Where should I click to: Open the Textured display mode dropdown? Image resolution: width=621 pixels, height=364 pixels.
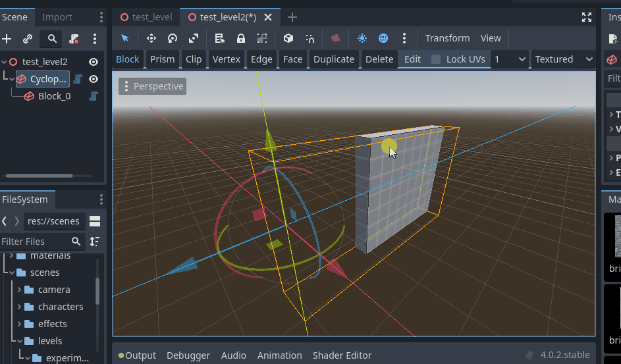click(x=564, y=59)
